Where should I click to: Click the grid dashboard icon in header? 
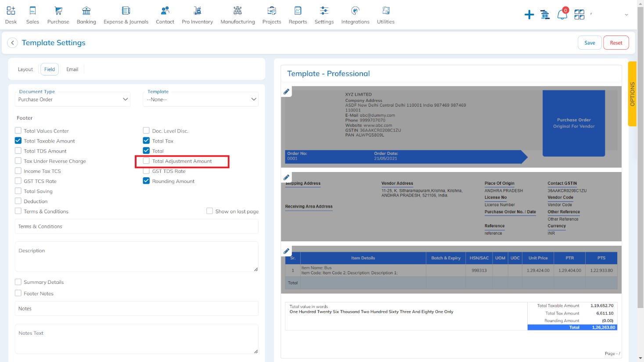pyautogui.click(x=579, y=15)
